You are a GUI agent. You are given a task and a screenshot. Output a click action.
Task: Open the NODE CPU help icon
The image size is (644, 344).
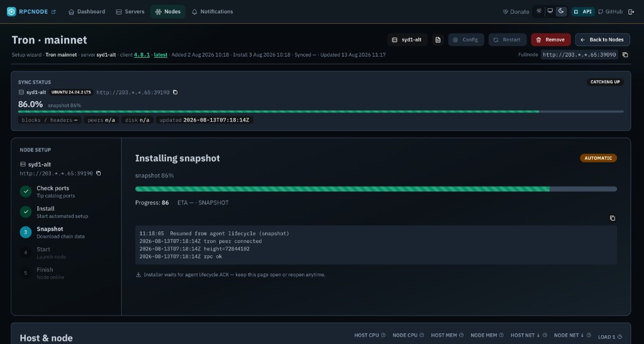click(x=421, y=335)
